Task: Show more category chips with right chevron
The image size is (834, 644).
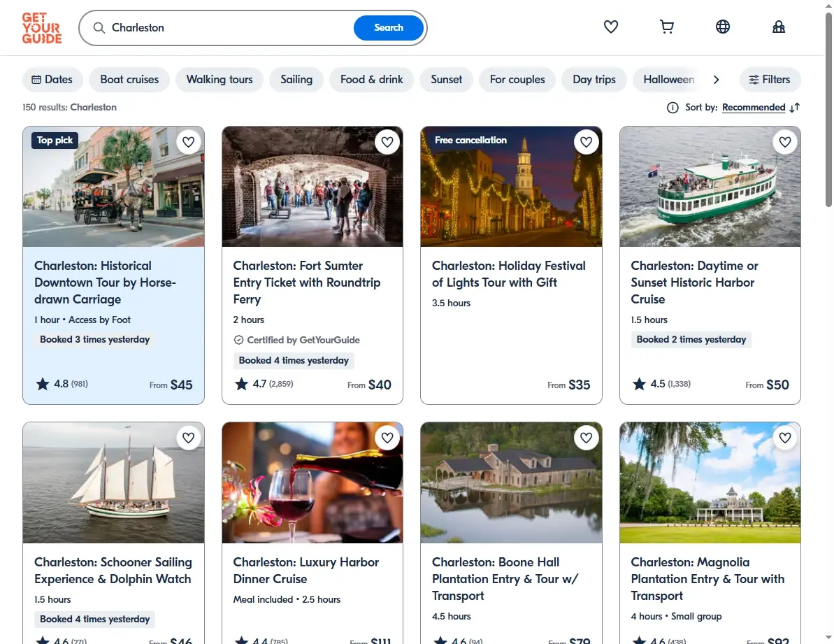Action: pos(716,80)
